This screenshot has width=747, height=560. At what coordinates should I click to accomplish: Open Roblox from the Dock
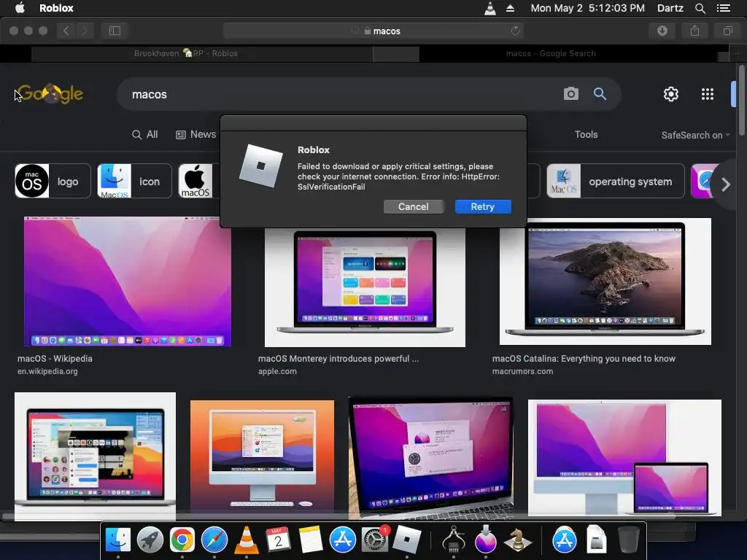(407, 540)
